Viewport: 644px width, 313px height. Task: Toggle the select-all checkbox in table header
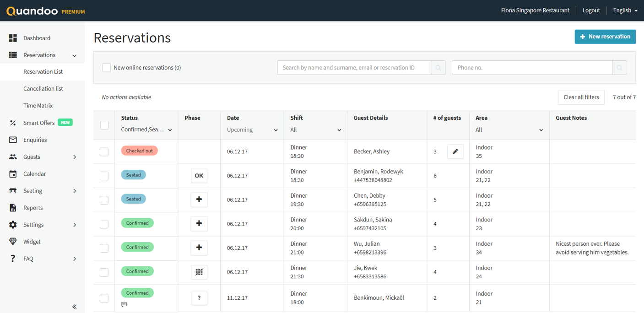point(104,125)
